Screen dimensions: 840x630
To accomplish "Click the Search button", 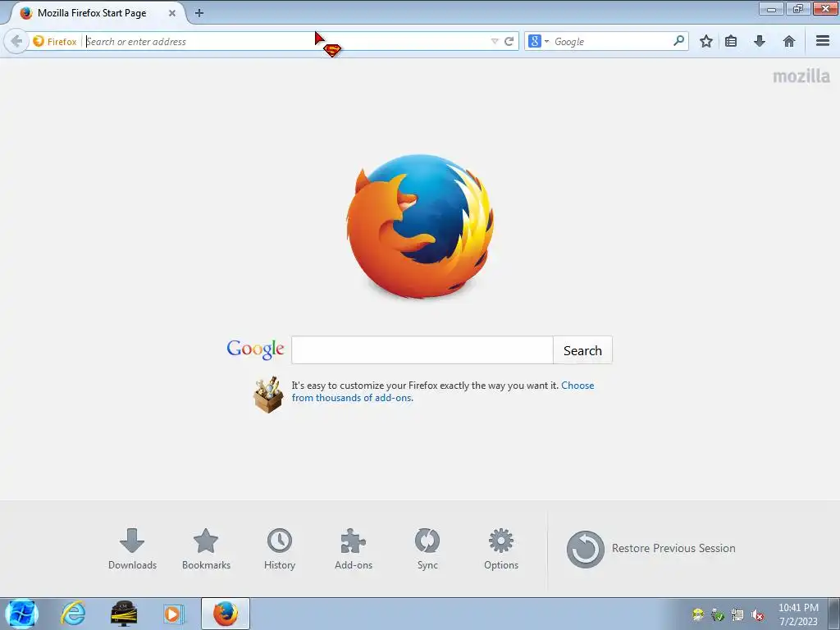I will pyautogui.click(x=582, y=350).
